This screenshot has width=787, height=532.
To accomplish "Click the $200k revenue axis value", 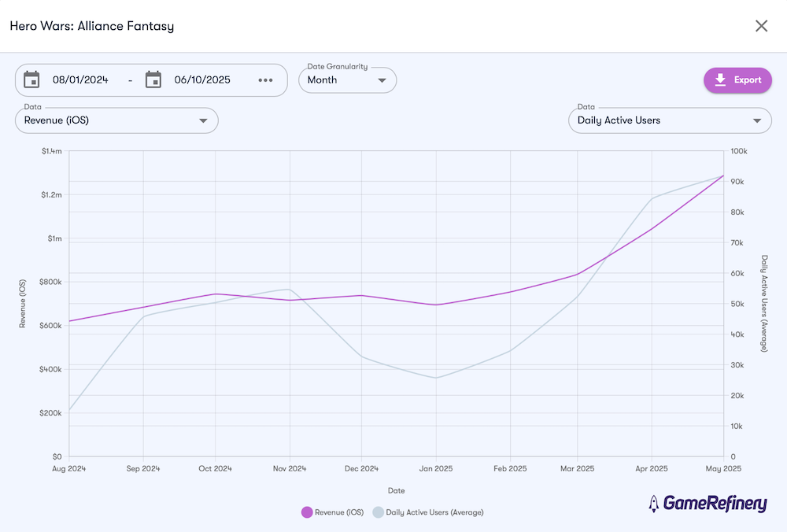I will click(x=50, y=413).
